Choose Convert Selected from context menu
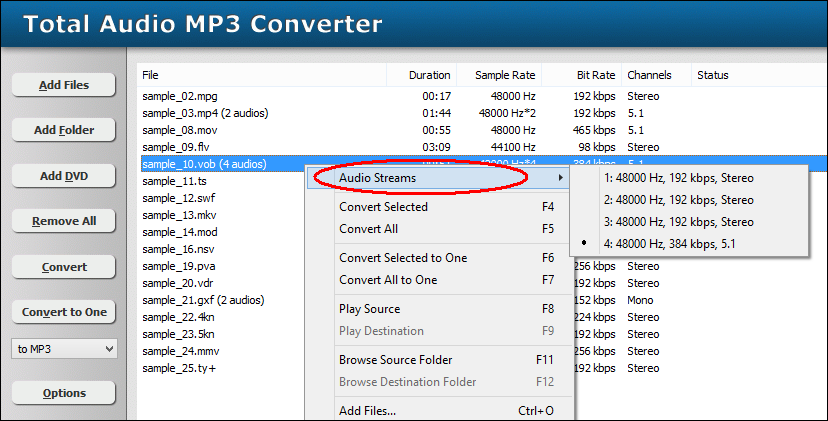The height and width of the screenshot is (421, 828). pos(439,207)
